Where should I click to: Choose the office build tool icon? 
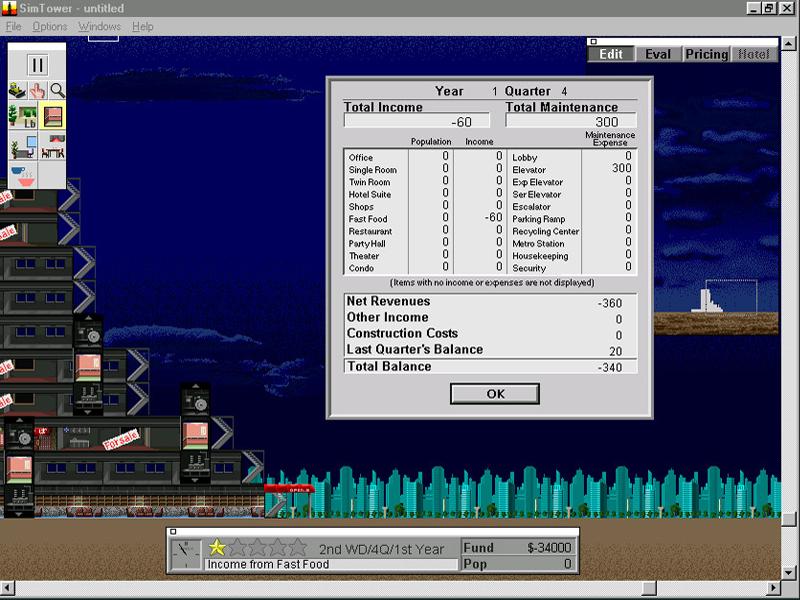22,146
